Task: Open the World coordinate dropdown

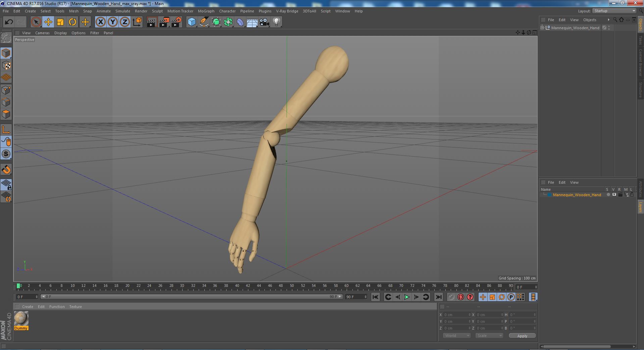Action: [x=456, y=336]
